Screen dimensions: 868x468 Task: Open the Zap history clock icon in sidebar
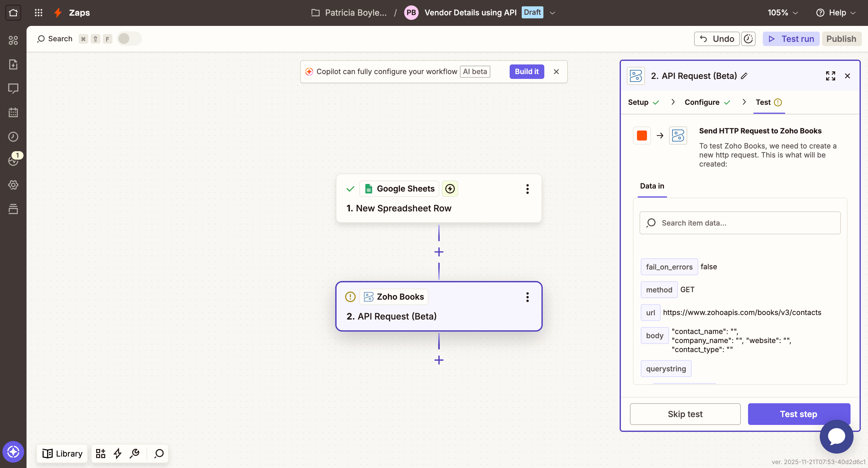[14, 137]
